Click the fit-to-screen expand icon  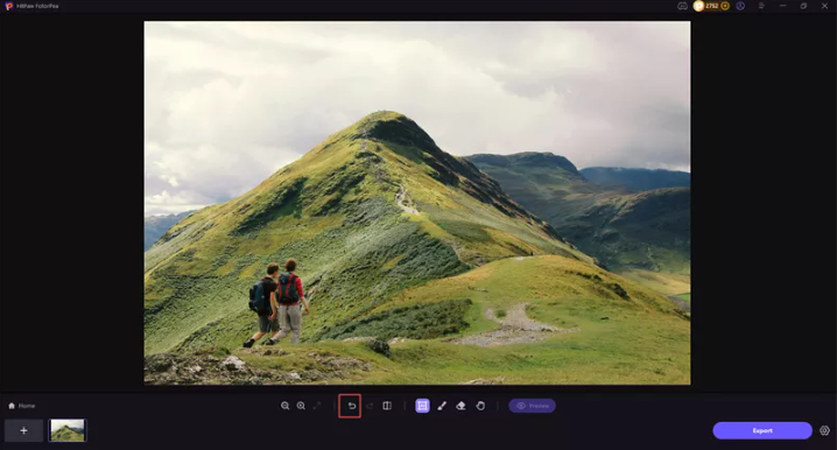tap(317, 406)
